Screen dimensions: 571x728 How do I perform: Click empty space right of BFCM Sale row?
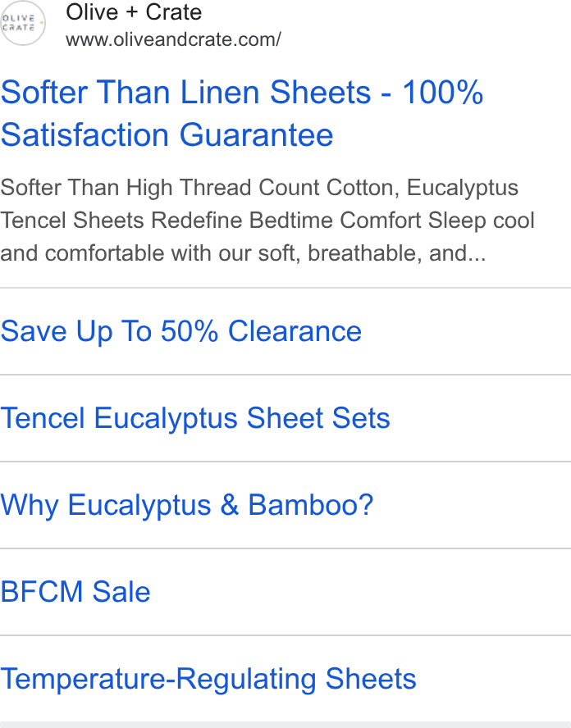pyautogui.click(x=361, y=592)
